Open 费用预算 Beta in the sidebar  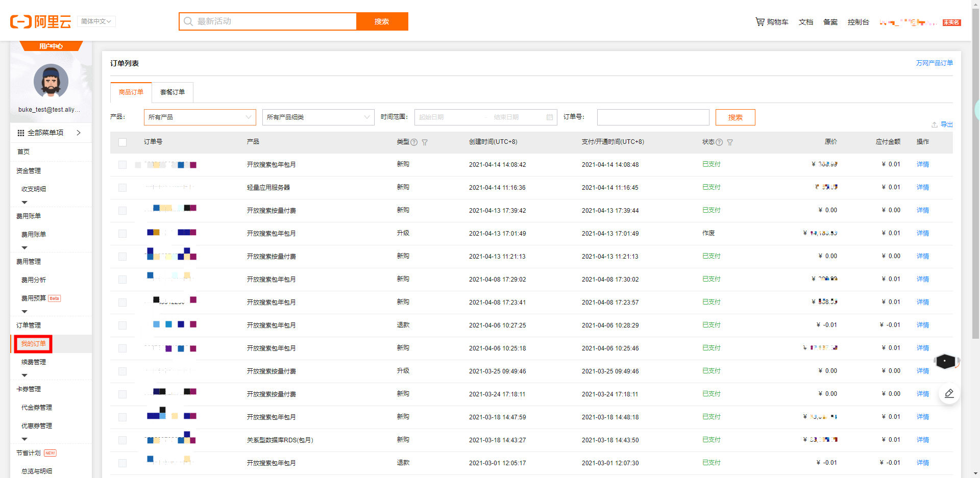pyautogui.click(x=41, y=298)
